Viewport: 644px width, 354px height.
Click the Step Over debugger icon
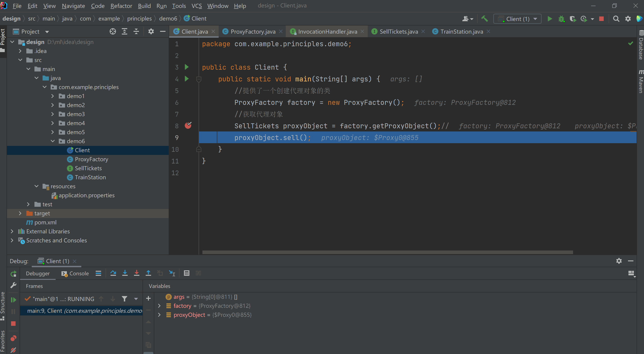pyautogui.click(x=113, y=273)
